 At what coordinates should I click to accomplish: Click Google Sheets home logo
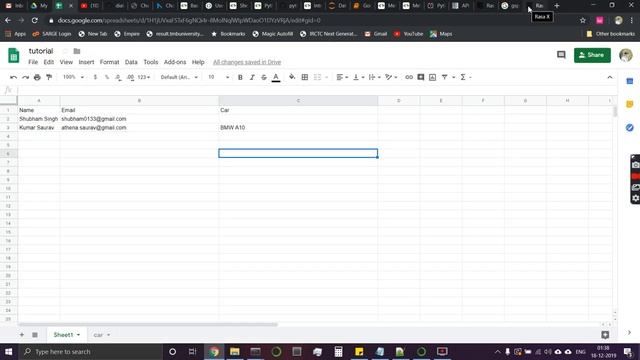pos(13,56)
